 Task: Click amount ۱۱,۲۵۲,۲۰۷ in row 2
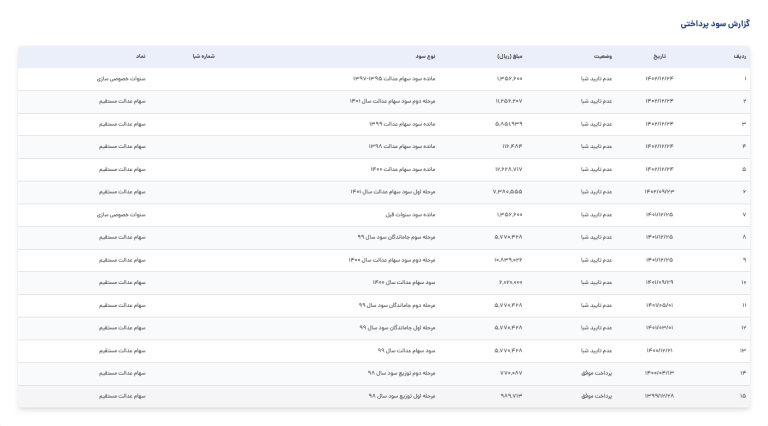(508, 101)
